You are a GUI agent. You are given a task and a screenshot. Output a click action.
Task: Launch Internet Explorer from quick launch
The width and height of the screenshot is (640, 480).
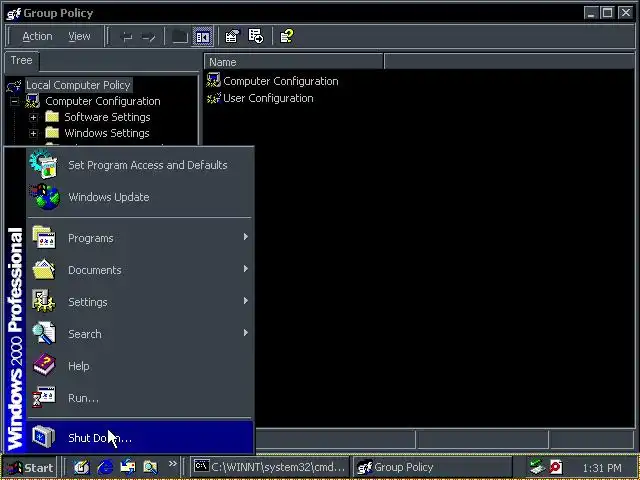[105, 467]
